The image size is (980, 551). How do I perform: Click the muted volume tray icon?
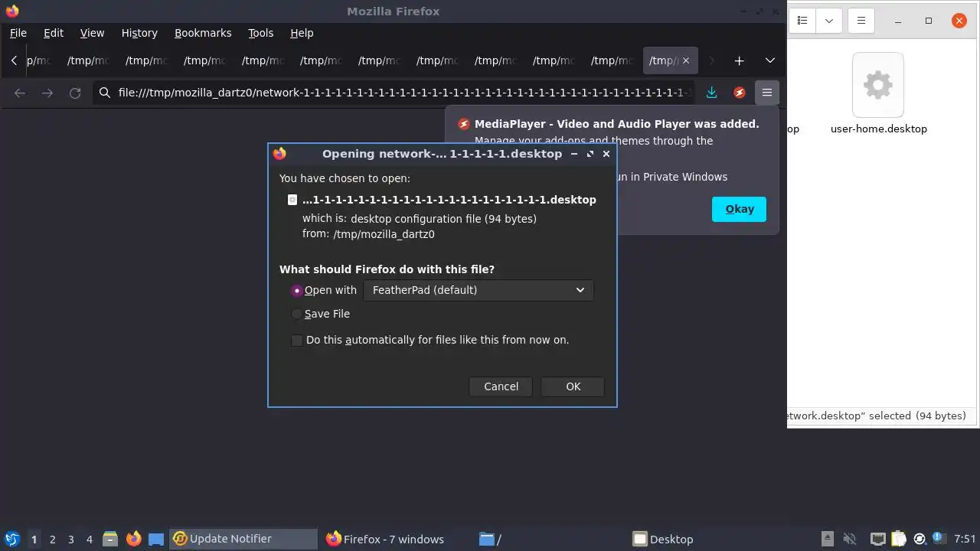[849, 539]
